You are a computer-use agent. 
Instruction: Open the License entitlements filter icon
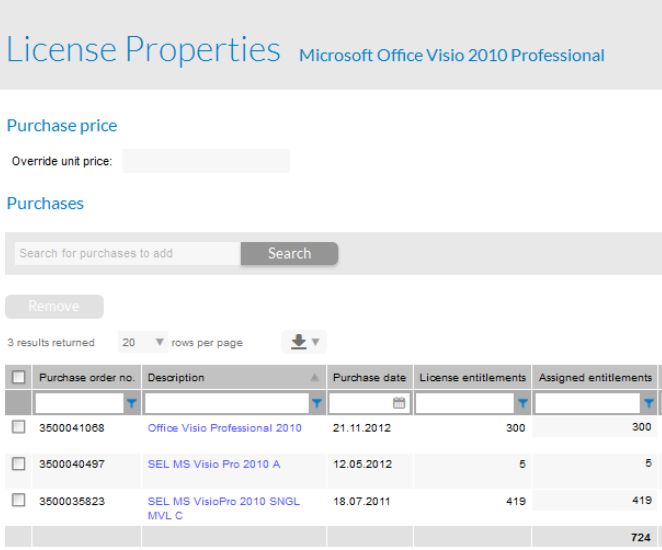523,404
